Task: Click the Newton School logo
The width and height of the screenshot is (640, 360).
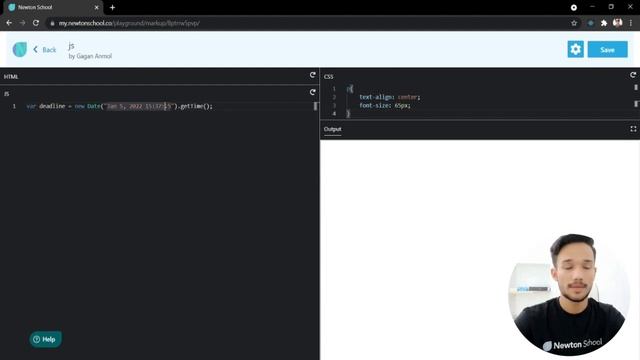Action: (19, 49)
